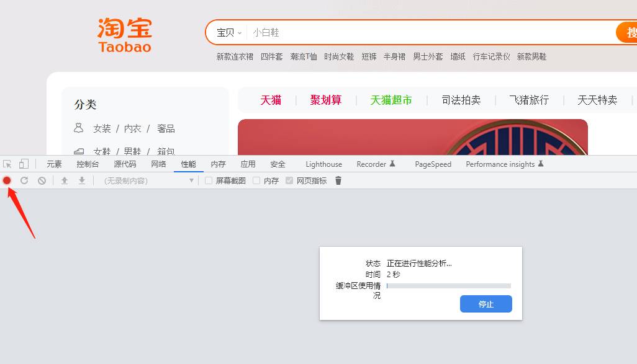Activate the inspect element picker icon
This screenshot has width=637, height=364.
tap(7, 164)
